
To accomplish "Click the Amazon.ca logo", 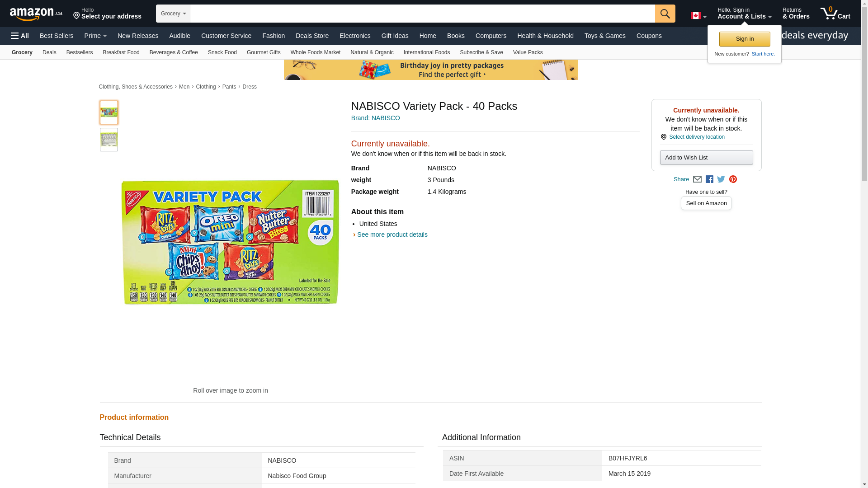I will [x=36, y=14].
